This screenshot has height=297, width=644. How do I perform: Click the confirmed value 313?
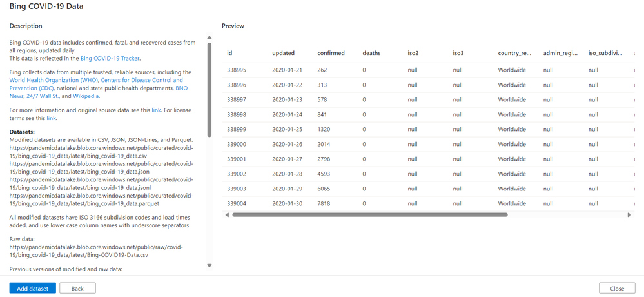322,85
